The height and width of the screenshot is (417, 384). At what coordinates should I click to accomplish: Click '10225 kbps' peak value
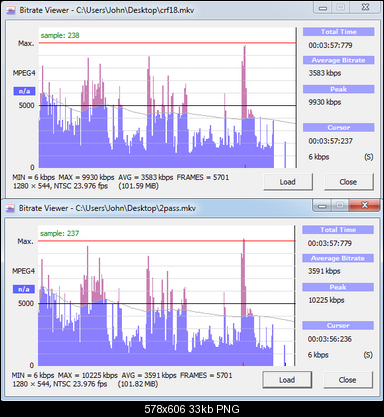click(326, 300)
